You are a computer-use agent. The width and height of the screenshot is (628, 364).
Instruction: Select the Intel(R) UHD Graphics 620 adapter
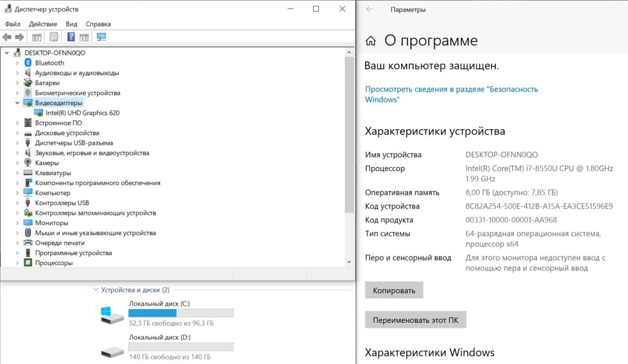(x=82, y=113)
